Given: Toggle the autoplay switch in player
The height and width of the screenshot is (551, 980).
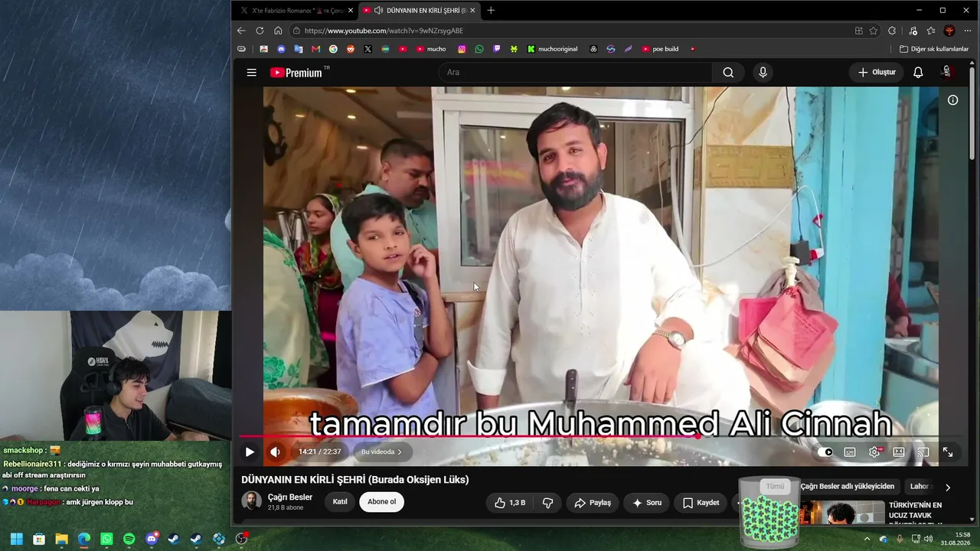Looking at the screenshot, I should coord(825,452).
